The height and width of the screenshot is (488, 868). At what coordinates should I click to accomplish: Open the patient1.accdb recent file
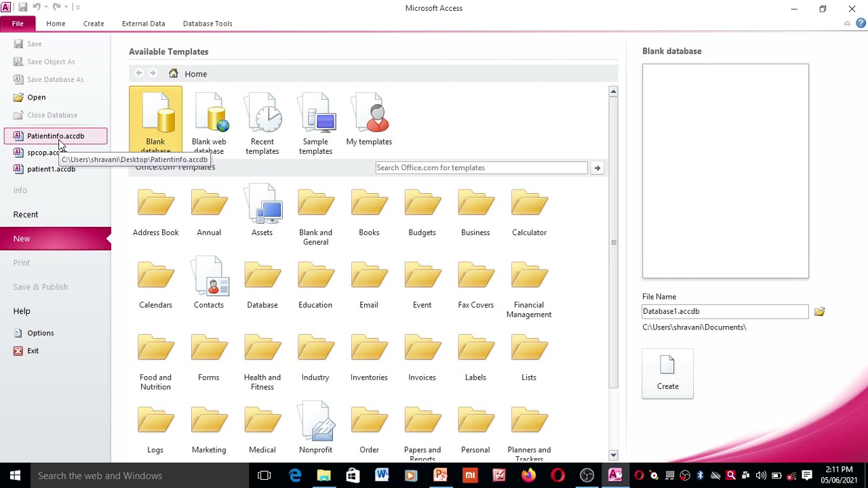[x=51, y=169]
